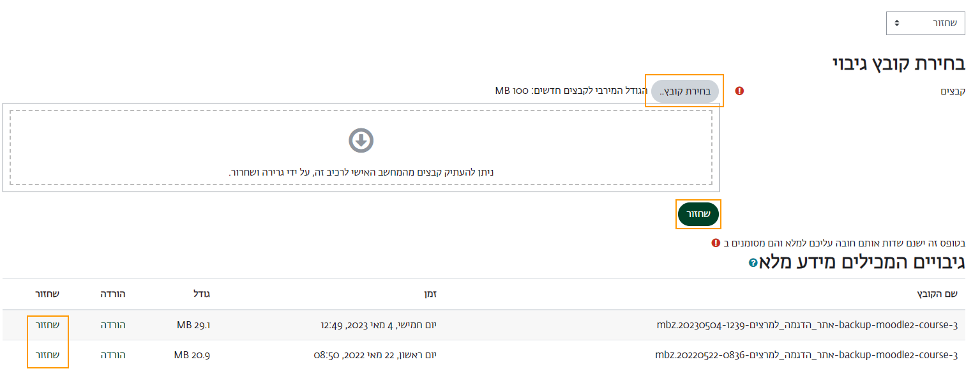Click the גודל column header
This screenshot has width=980, height=371.
[x=201, y=294]
